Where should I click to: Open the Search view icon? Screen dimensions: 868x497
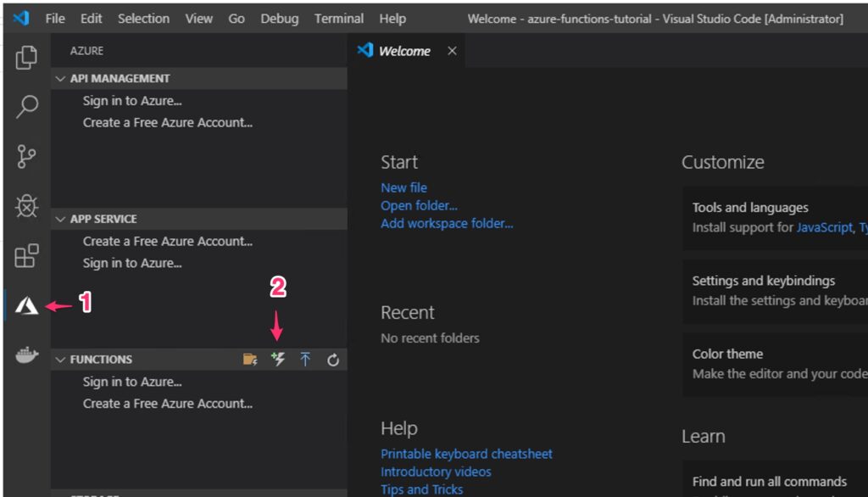[26, 107]
